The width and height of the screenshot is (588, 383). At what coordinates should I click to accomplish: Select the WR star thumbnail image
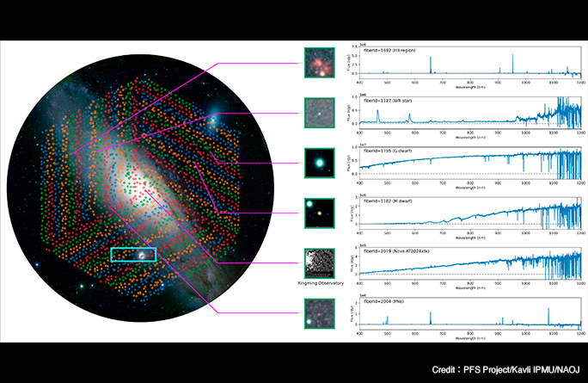tap(319, 112)
